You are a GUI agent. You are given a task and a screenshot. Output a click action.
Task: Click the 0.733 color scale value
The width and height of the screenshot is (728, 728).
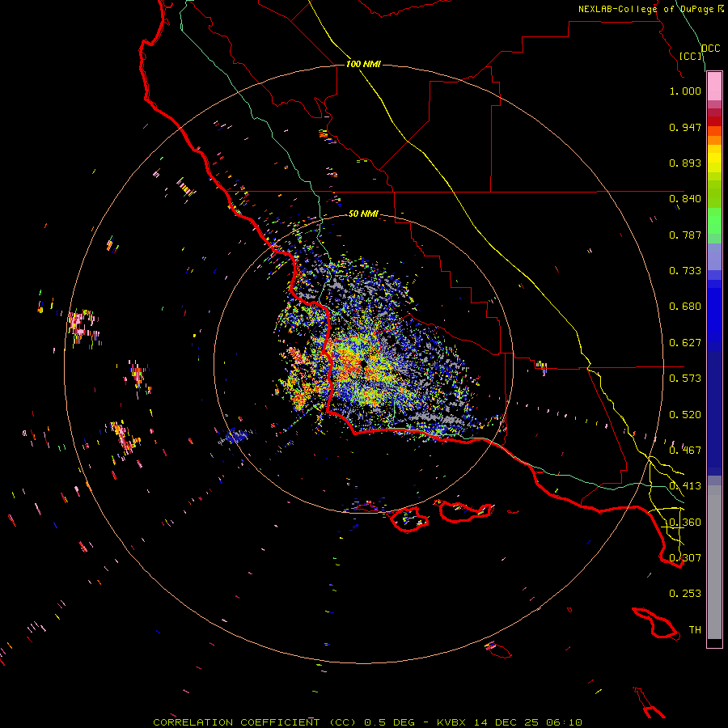(x=685, y=271)
